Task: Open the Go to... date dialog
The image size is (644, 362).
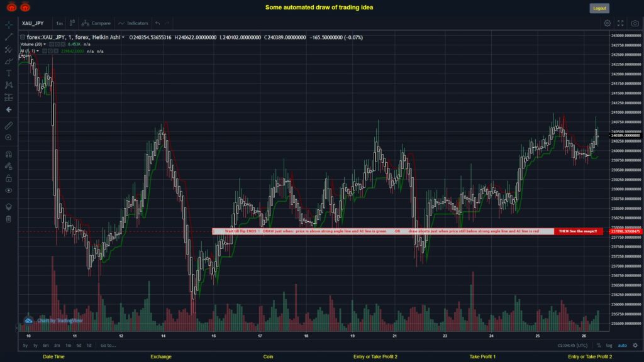Action: pyautogui.click(x=108, y=346)
